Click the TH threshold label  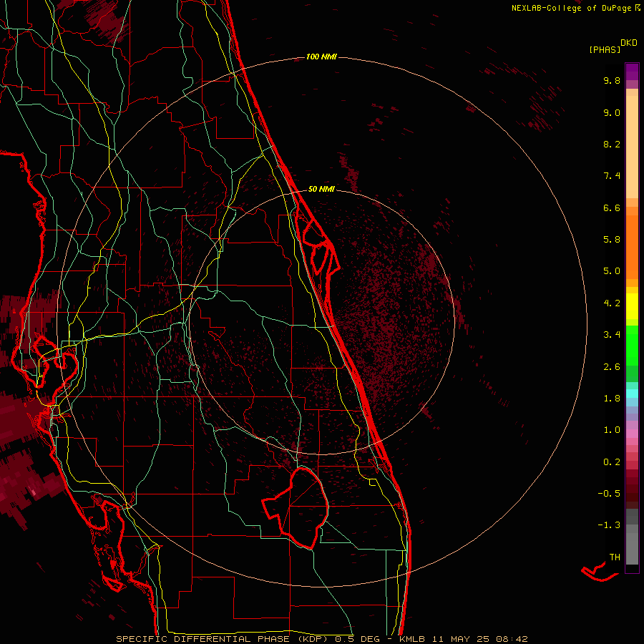pyautogui.click(x=615, y=557)
